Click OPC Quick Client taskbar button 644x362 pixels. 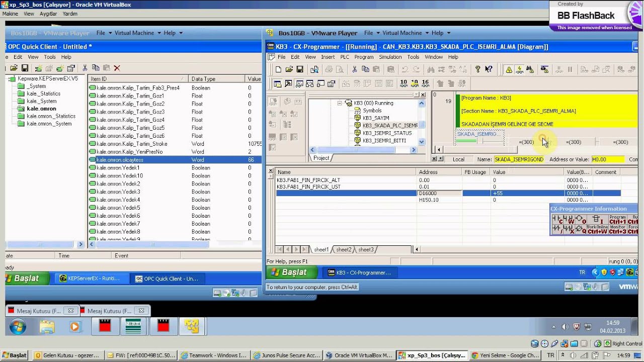tap(167, 279)
